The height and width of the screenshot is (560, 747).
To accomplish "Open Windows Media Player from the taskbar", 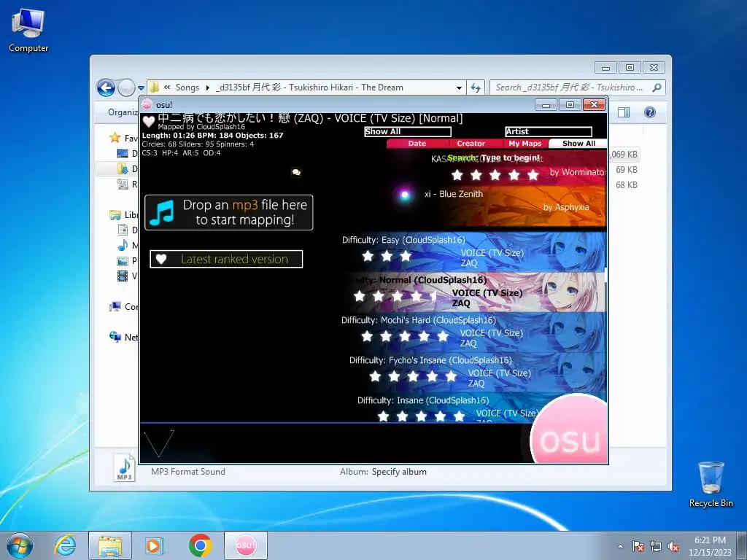I will 155,545.
